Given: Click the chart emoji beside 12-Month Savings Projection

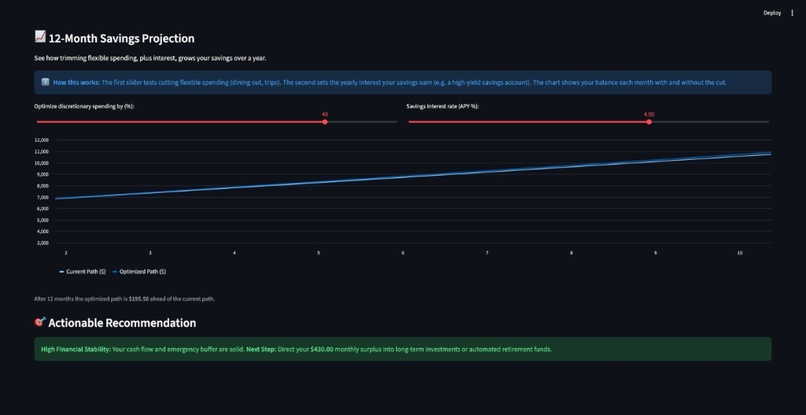Looking at the screenshot, I should coord(40,37).
